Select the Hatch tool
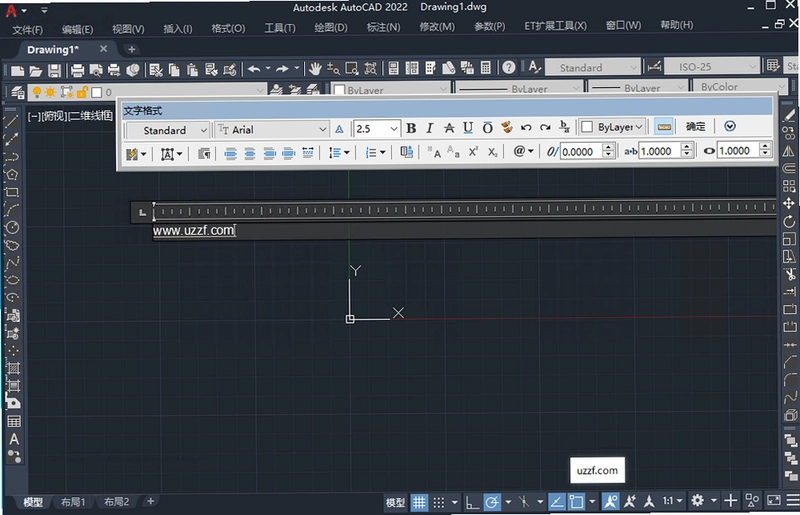The image size is (800, 515). [x=13, y=368]
